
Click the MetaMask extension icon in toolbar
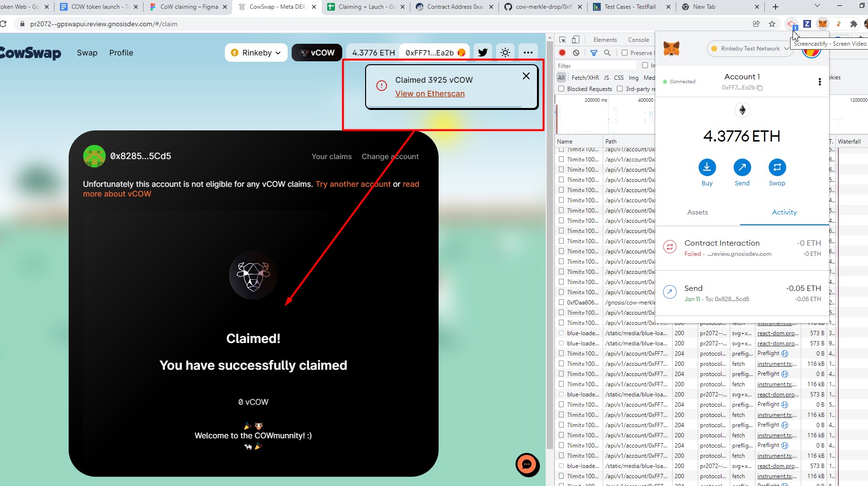click(823, 24)
